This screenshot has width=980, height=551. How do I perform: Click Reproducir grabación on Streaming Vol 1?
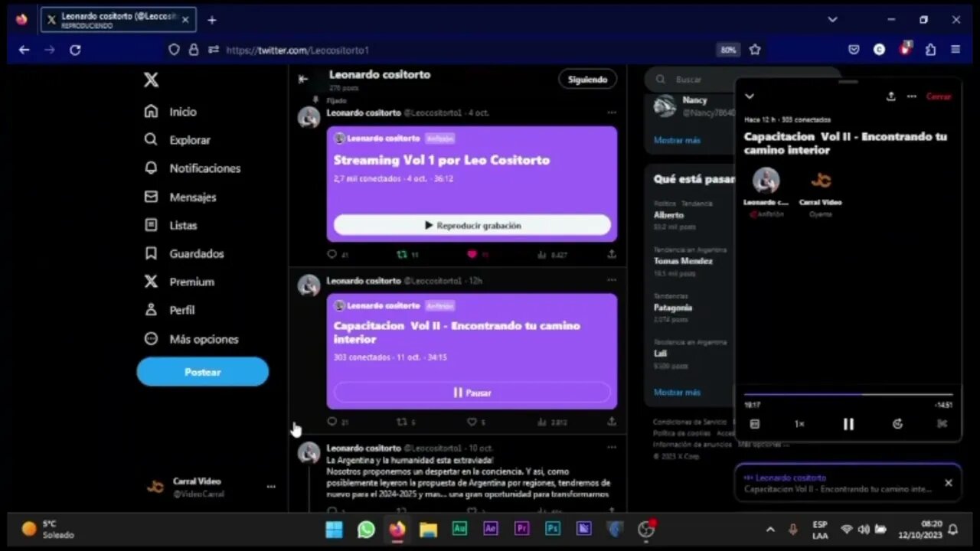tap(472, 226)
